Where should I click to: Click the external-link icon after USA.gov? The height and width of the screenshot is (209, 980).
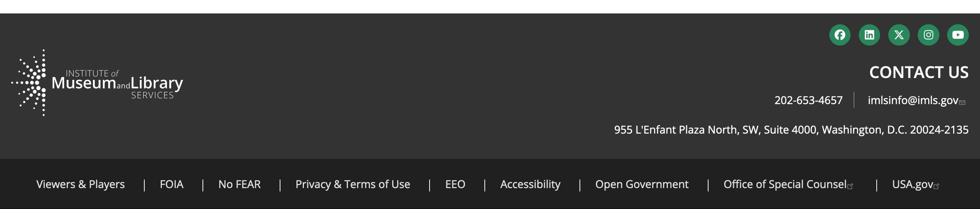[x=936, y=186]
